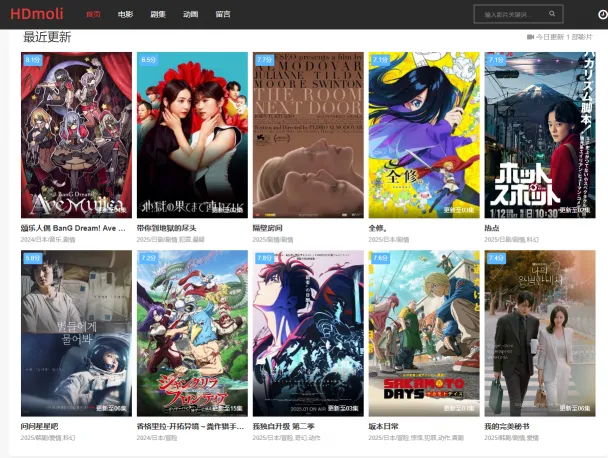Click genre line under 隔壁房间 title
Screen dimensions: 608x458
[x=273, y=240]
